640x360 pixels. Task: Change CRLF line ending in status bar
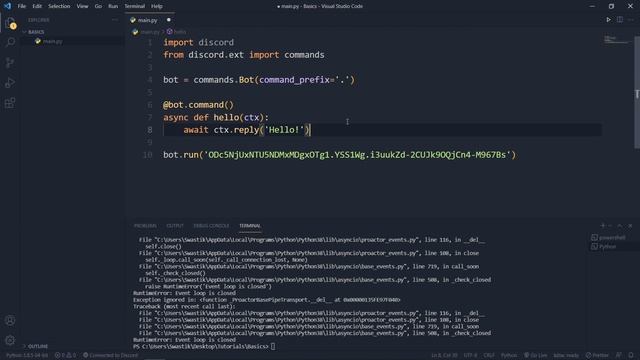[489, 355]
